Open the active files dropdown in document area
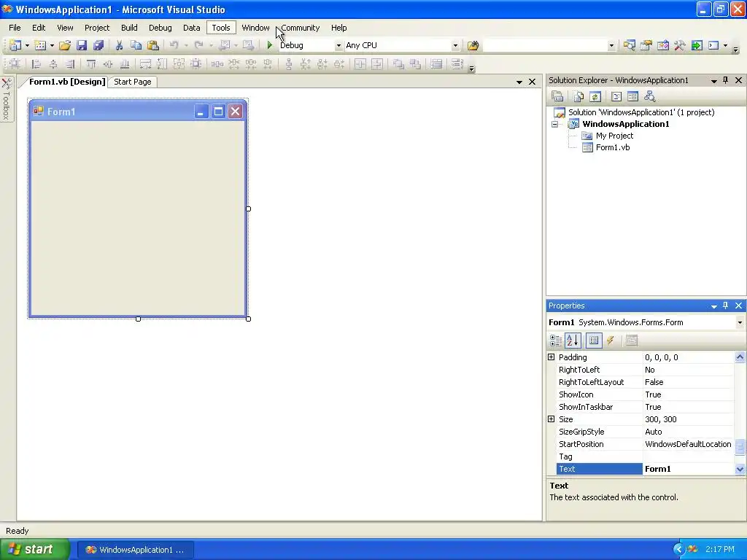This screenshot has height=560, width=747. (x=519, y=82)
